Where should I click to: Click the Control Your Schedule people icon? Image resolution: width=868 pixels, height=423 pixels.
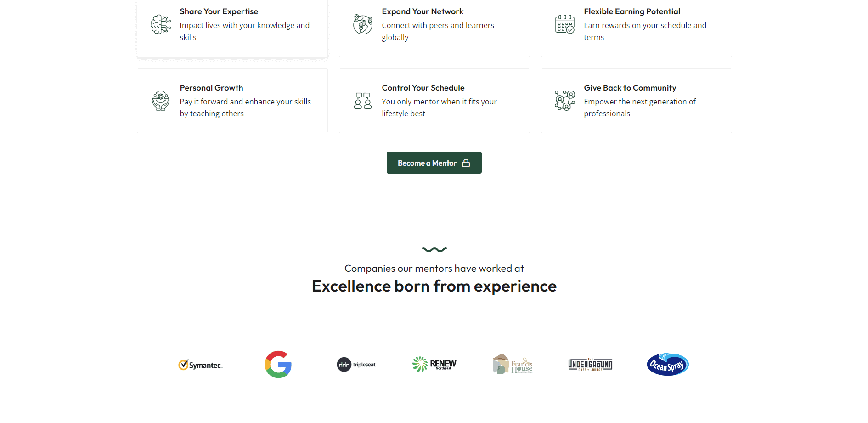(363, 101)
